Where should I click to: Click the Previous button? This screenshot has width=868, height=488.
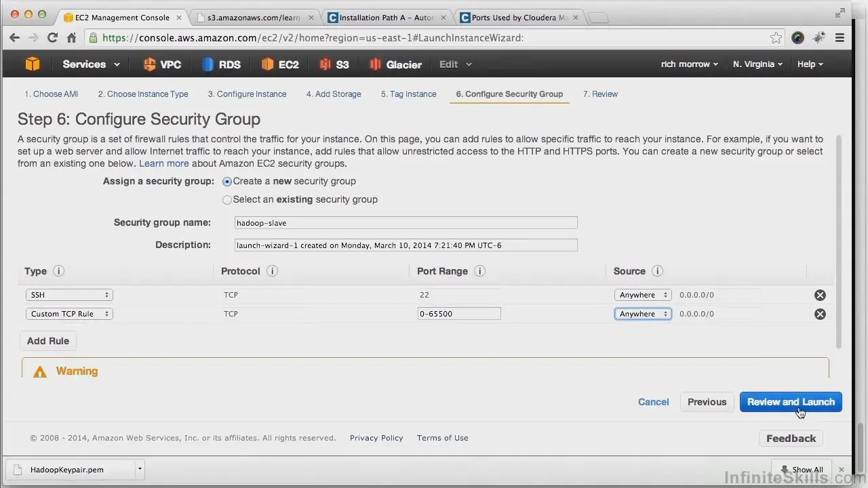707,402
